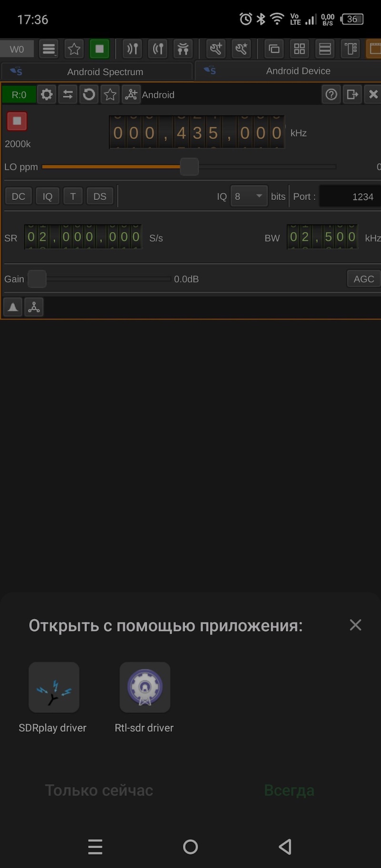
Task: Tap the "Всегда" button
Action: point(289,790)
